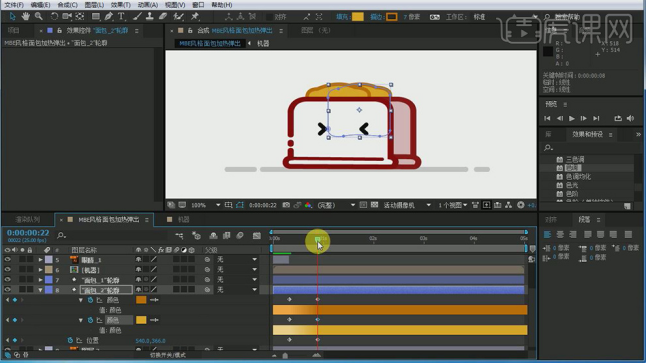
Task: Open the stroke 描边 color swatch
Action: pyautogui.click(x=392, y=17)
